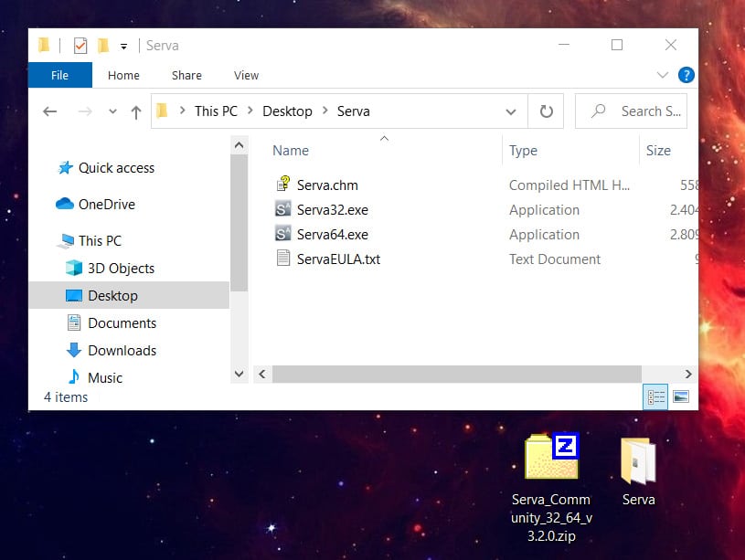Expand the address bar history dropdown
This screenshot has height=560, width=745.
(x=511, y=111)
